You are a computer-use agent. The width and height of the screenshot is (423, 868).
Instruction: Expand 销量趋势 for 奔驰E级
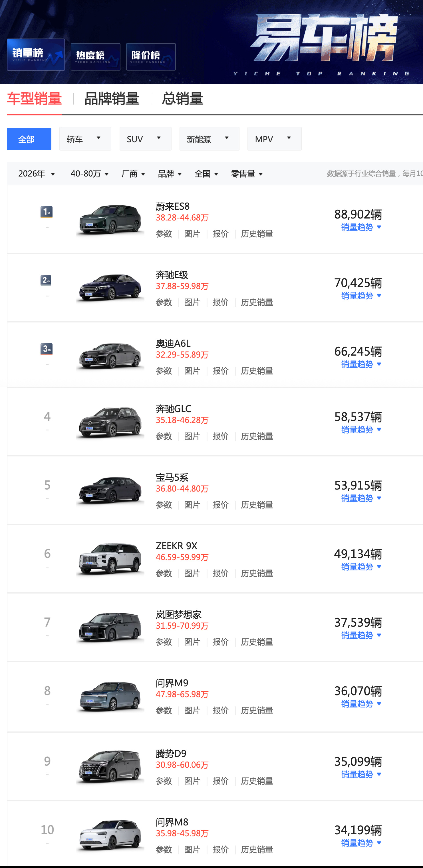[361, 296]
